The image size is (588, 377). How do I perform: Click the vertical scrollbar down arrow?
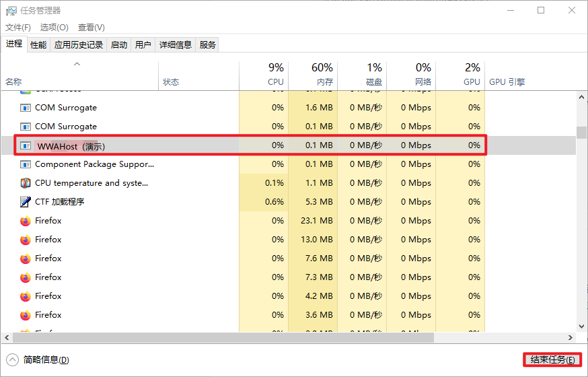coord(581,326)
